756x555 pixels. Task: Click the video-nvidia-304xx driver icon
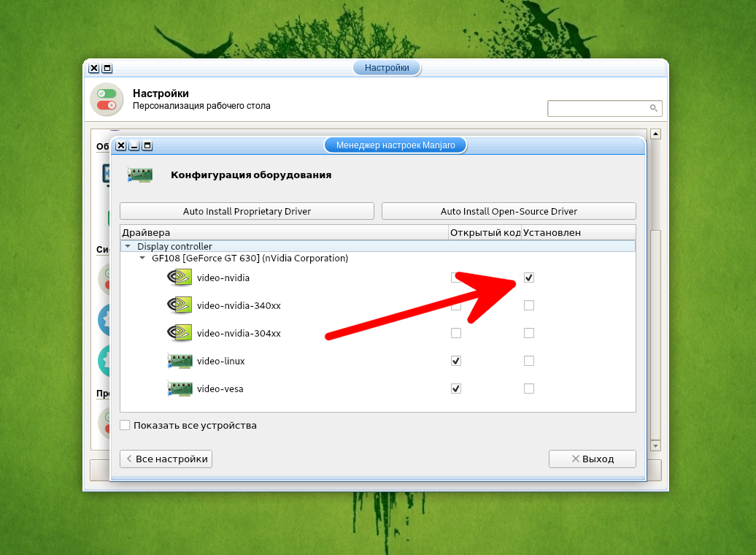[x=180, y=333]
